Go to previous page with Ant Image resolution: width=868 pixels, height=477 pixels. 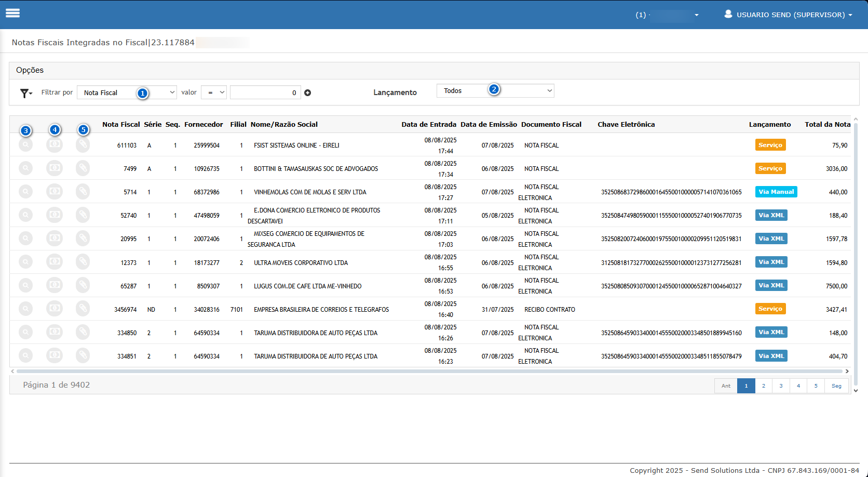click(x=726, y=386)
